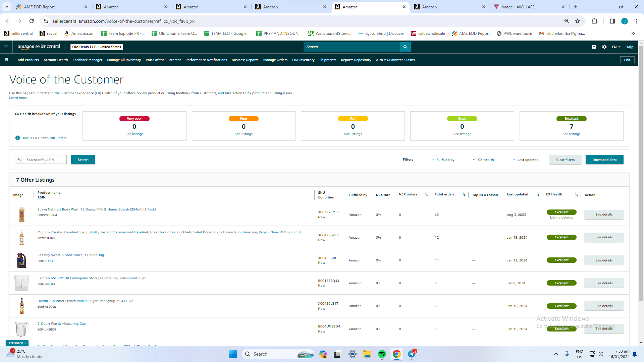
Task: Open See listings under Very poor
Action: pos(134,134)
